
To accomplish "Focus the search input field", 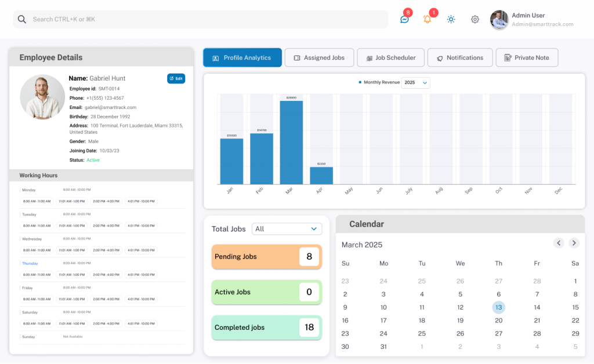I will coord(203,19).
